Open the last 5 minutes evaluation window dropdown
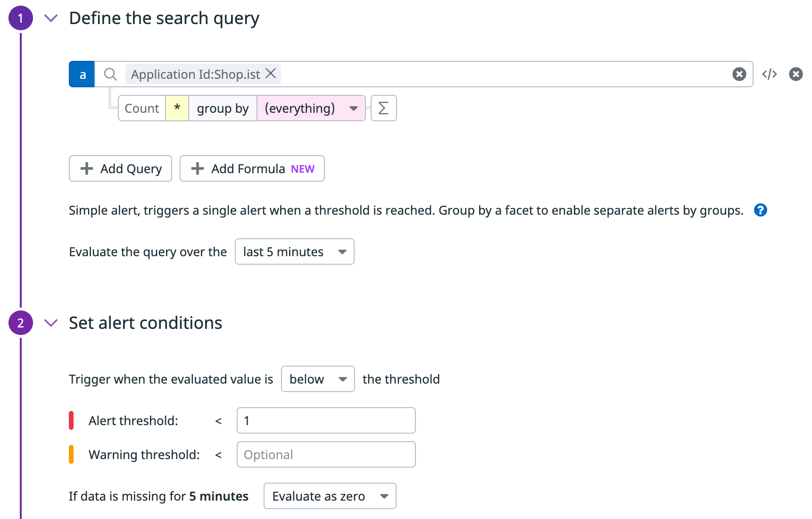The height and width of the screenshot is (519, 812). (294, 252)
